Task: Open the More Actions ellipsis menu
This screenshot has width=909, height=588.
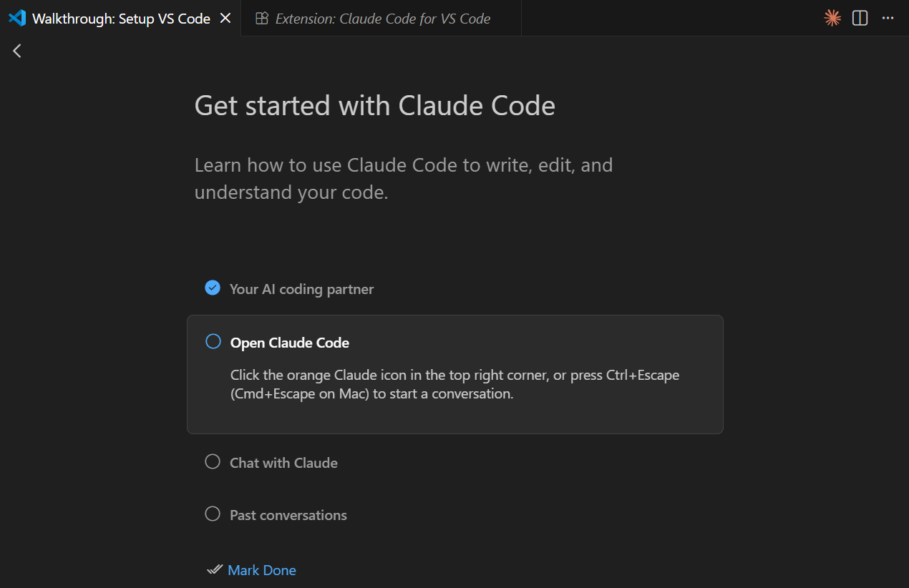Action: coord(888,19)
